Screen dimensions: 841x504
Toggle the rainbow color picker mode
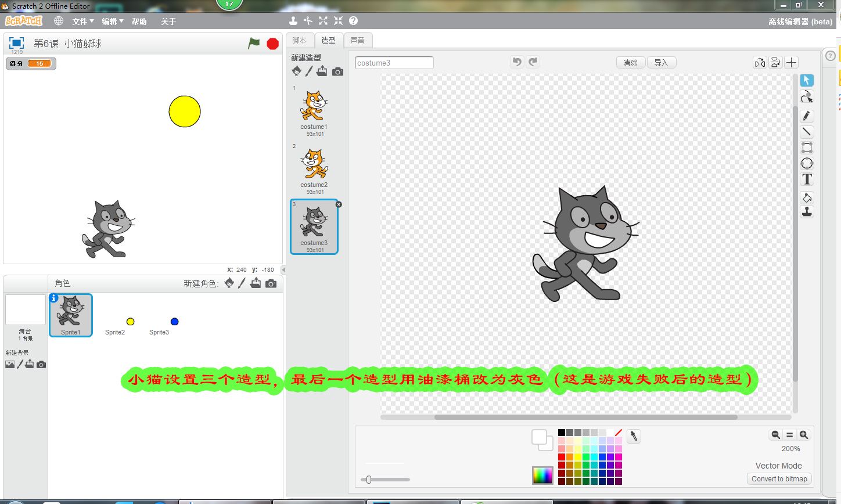(x=542, y=475)
